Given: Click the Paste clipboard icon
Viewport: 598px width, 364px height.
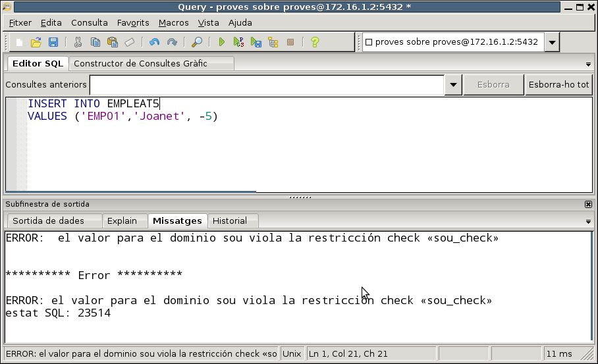Looking at the screenshot, I should 113,42.
